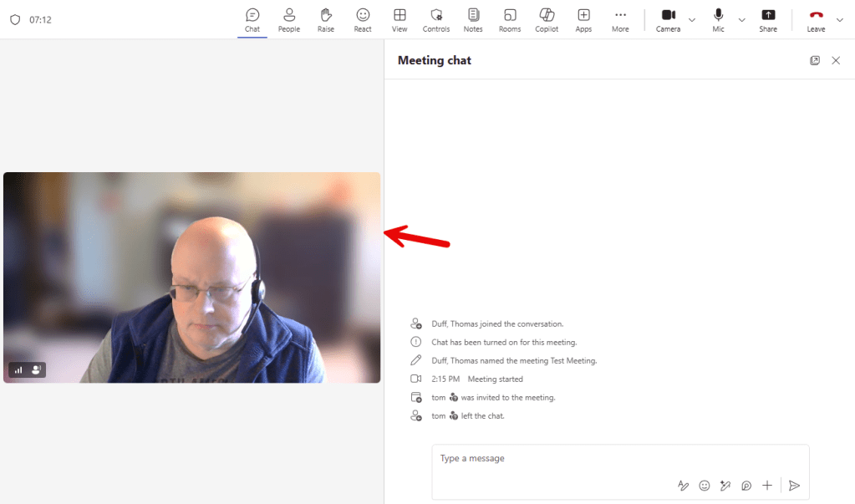The width and height of the screenshot is (855, 504).
Task: Open the React emoji options
Action: (x=363, y=19)
